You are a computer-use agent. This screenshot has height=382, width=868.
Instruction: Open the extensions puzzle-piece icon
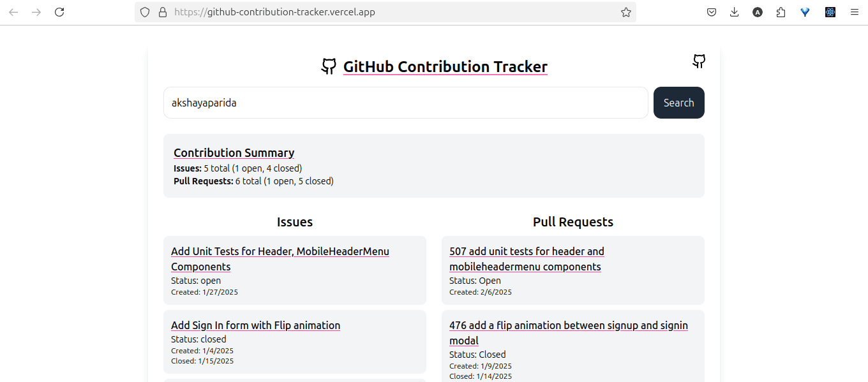point(781,11)
